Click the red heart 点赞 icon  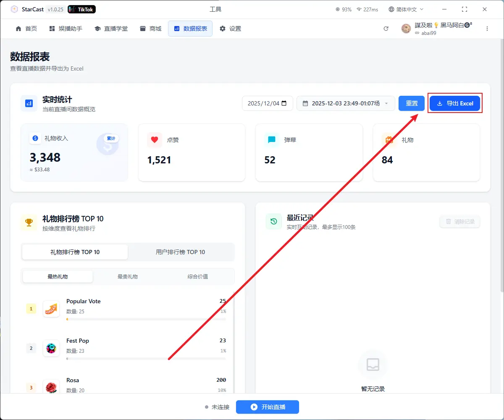155,140
